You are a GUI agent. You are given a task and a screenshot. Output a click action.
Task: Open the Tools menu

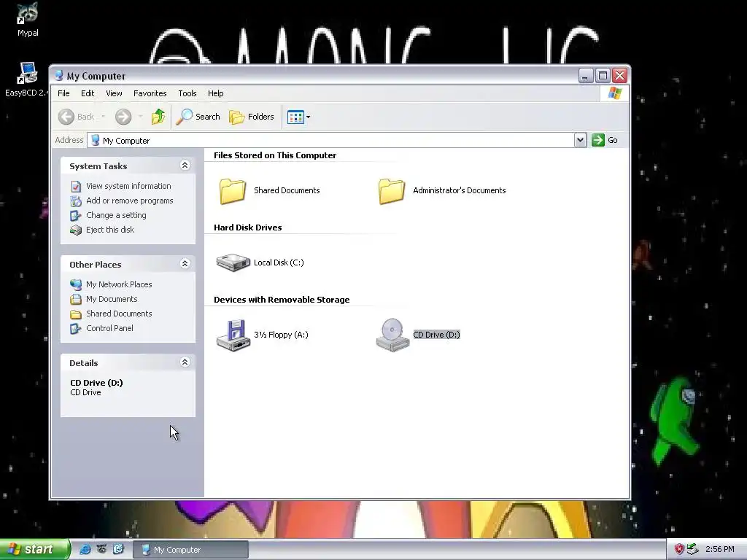pyautogui.click(x=187, y=93)
